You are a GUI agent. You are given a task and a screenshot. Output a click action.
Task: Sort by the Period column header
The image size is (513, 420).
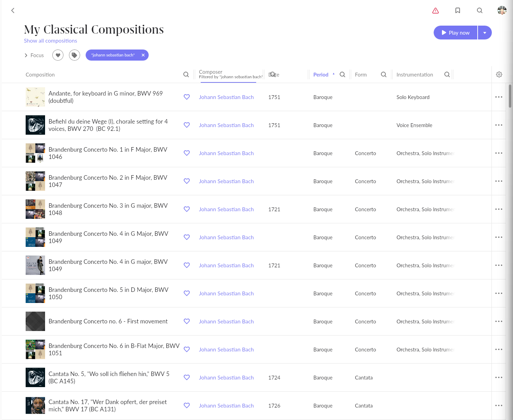click(321, 75)
